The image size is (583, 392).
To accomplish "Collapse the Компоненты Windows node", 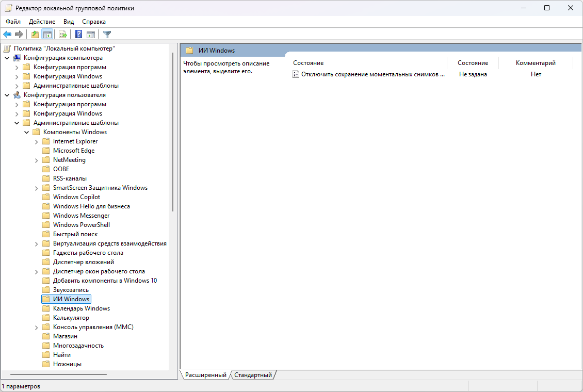I will coord(27,132).
